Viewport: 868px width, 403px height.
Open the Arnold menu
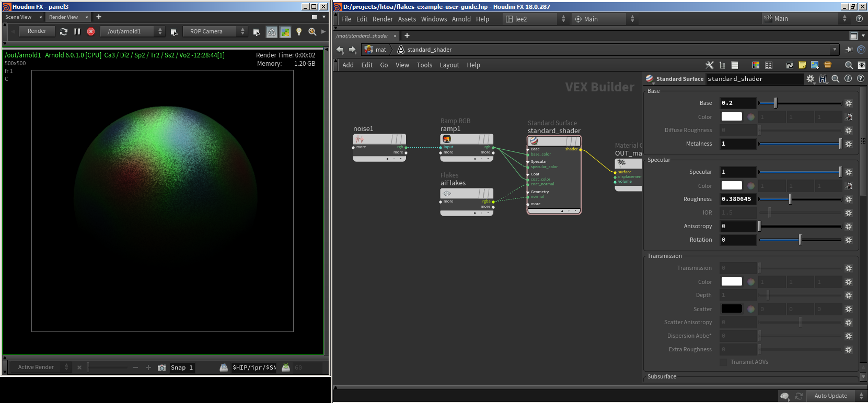461,19
